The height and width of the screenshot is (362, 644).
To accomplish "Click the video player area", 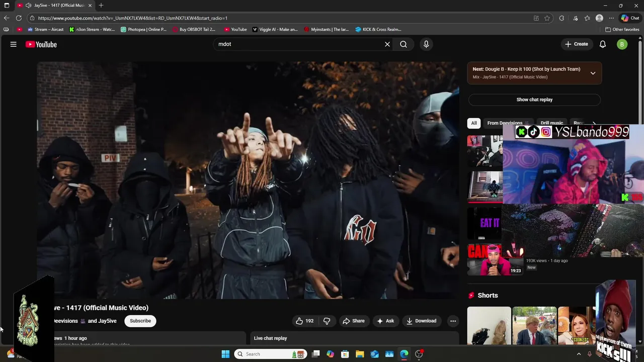I will (248, 180).
